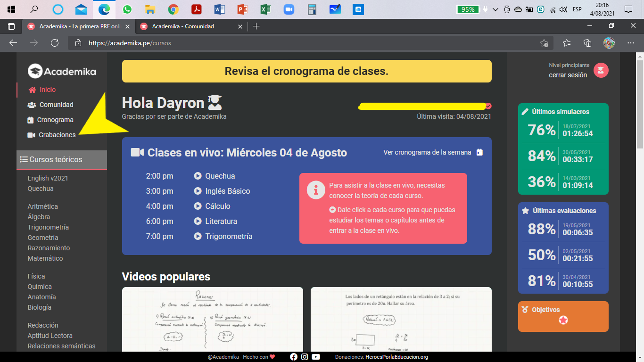Click the Cursos teóricos header
Viewport: 644px width, 362px height.
[x=62, y=159]
